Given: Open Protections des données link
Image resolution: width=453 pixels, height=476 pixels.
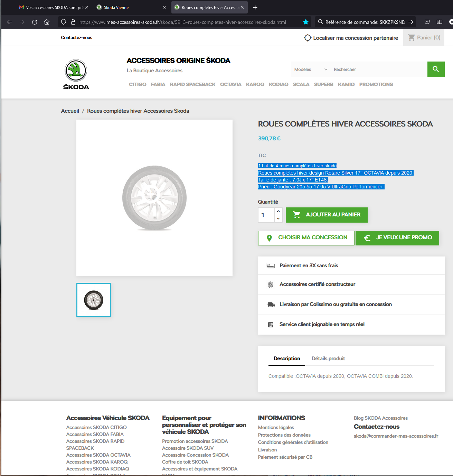Looking at the screenshot, I should (284, 435).
